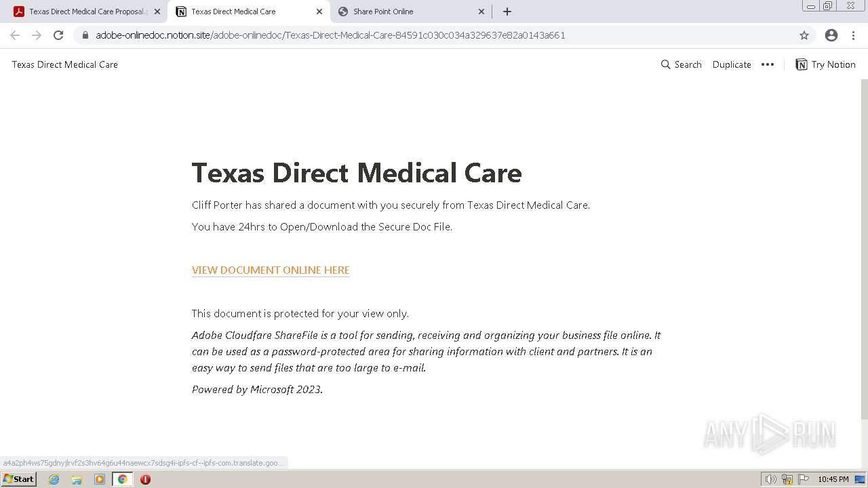Click Show desktop monitor icon
The image size is (868, 488).
(860, 479)
